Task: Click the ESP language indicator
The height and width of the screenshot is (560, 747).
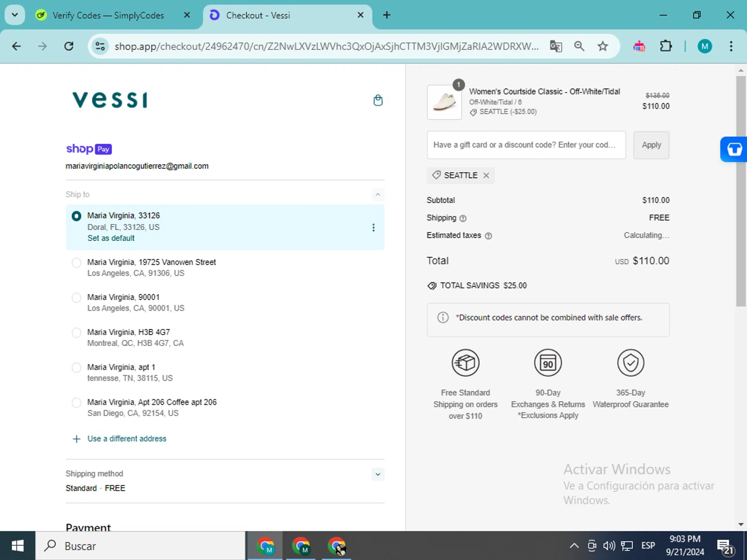Action: coord(648,546)
